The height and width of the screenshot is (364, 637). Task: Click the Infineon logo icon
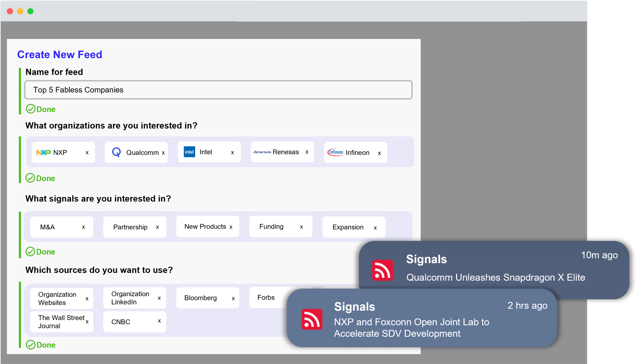336,152
